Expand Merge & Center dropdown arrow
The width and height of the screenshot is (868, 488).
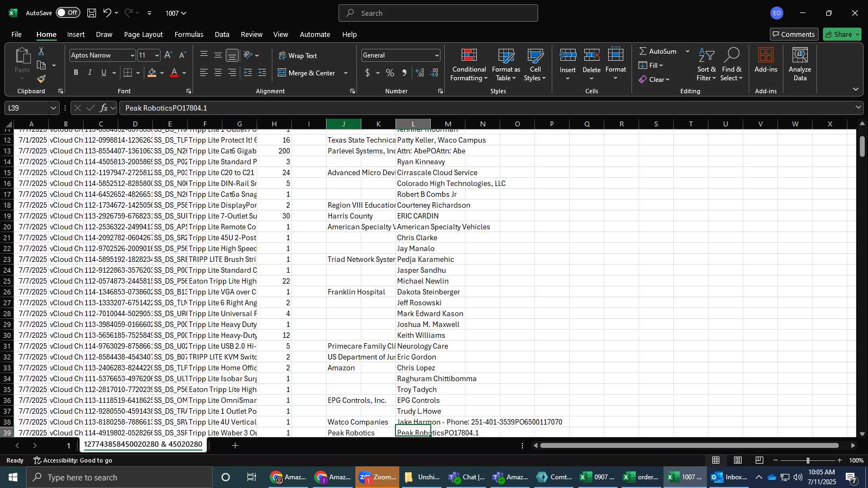[346, 73]
